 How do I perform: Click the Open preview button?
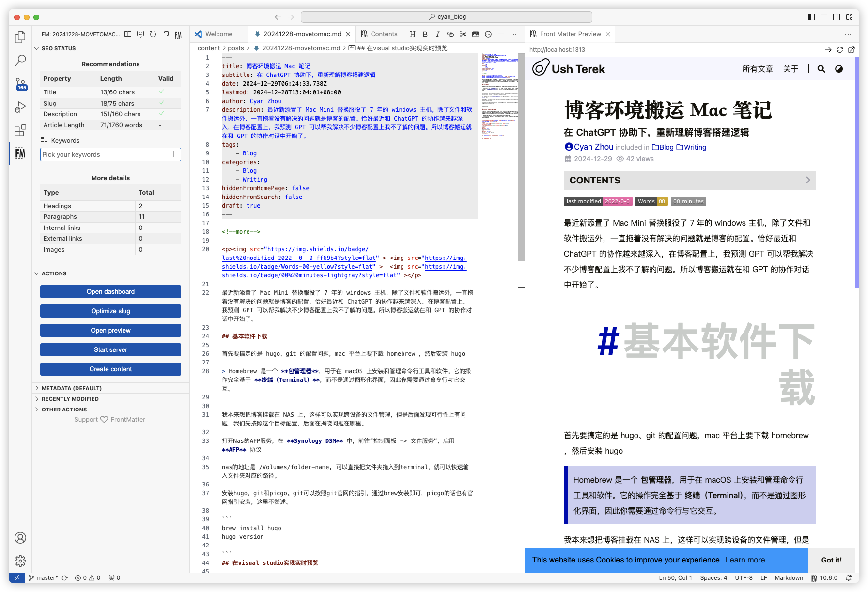click(110, 330)
